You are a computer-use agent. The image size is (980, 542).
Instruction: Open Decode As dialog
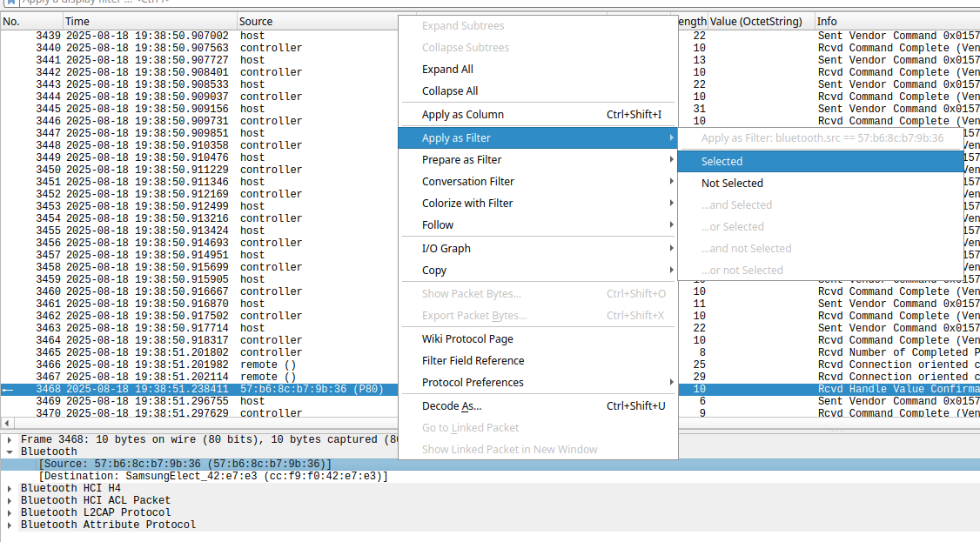(451, 406)
